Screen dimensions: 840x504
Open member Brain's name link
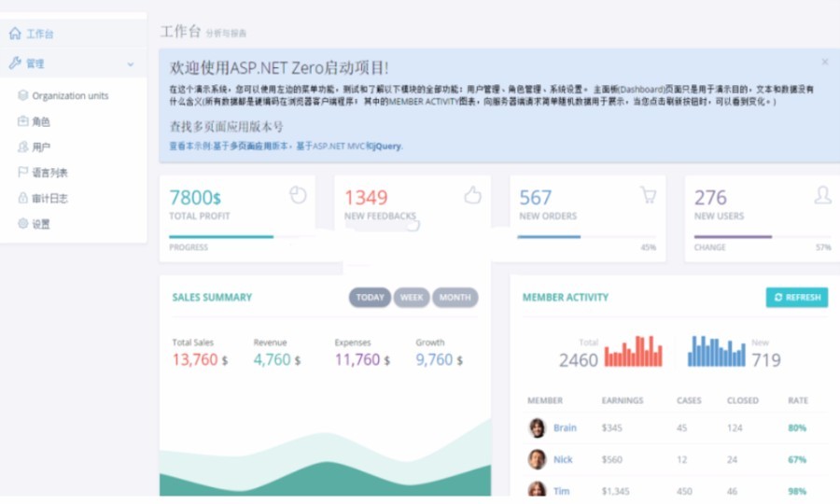point(565,427)
